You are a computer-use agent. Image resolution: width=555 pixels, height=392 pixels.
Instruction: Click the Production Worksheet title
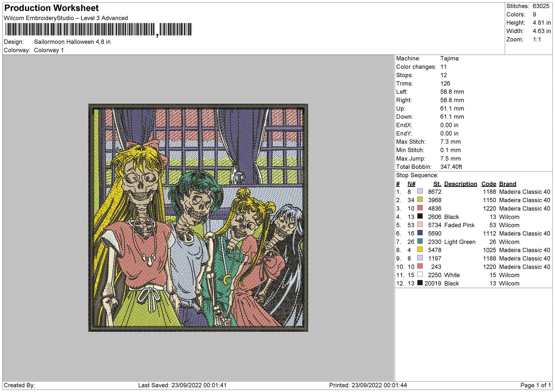point(51,8)
